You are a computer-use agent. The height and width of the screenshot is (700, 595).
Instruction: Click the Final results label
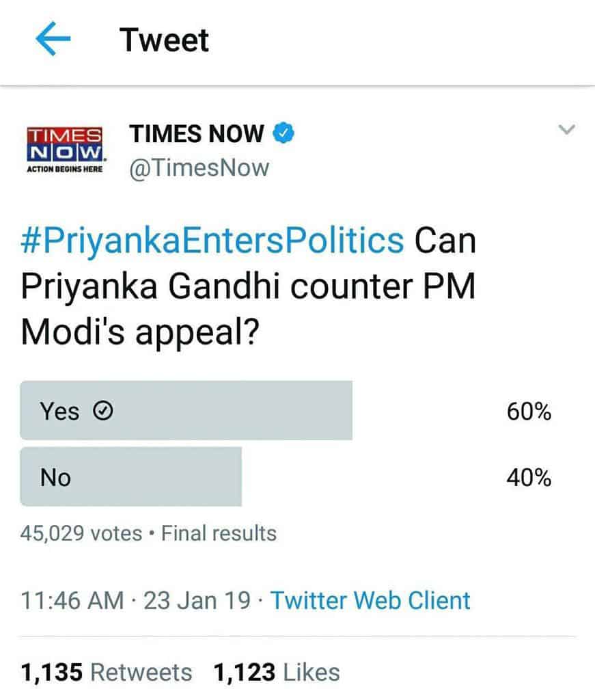219,533
